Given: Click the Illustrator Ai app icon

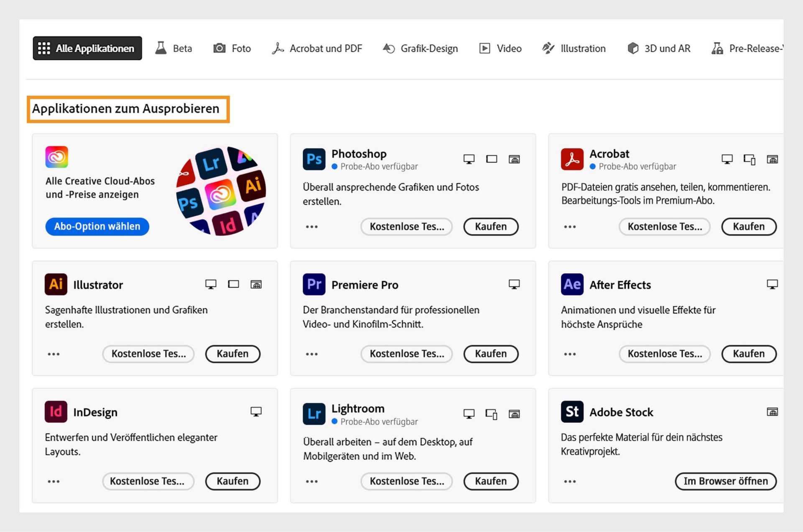Looking at the screenshot, I should point(56,284).
